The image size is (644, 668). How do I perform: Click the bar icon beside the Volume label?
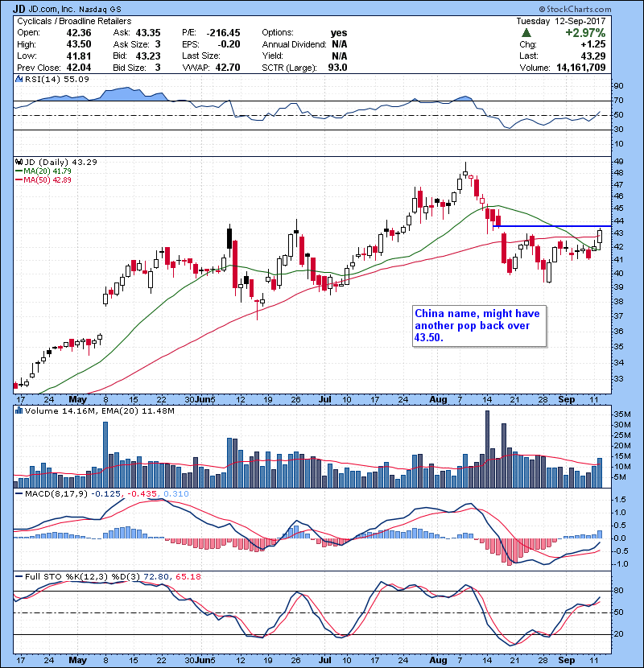pyautogui.click(x=19, y=410)
